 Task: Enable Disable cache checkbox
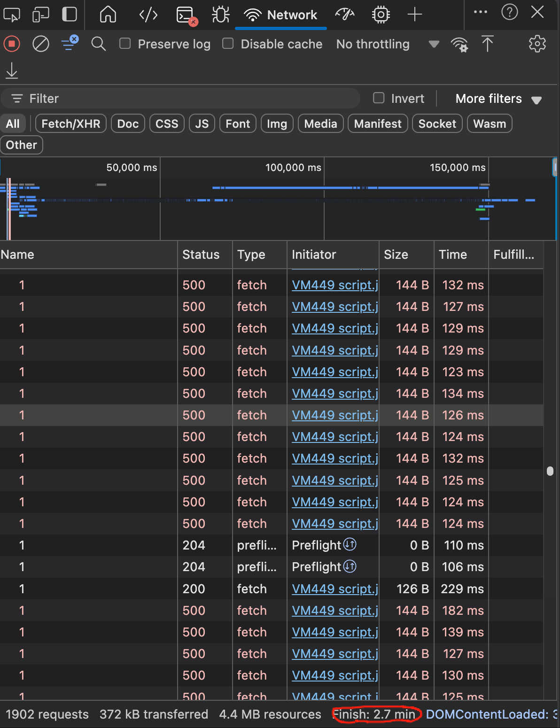[228, 44]
